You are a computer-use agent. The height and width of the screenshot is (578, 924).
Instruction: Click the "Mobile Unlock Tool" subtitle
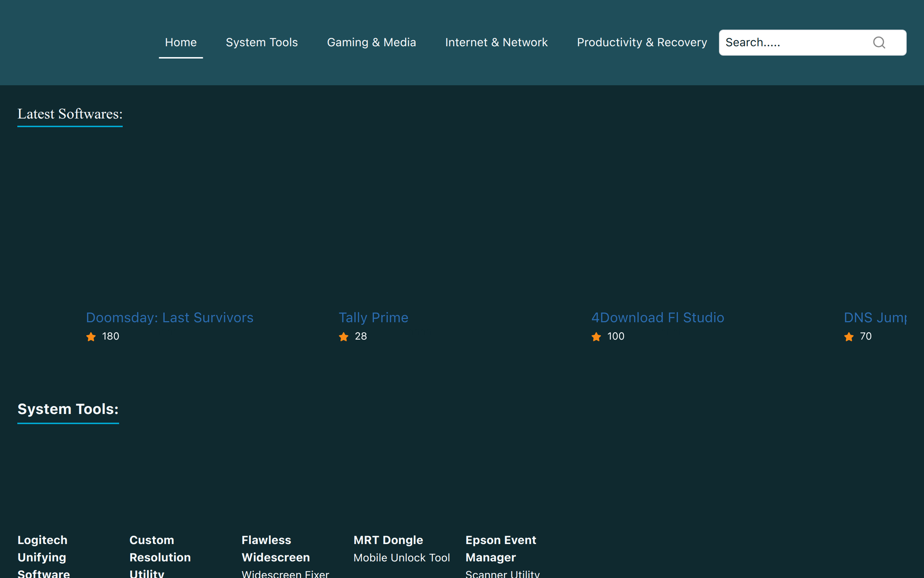402,558
